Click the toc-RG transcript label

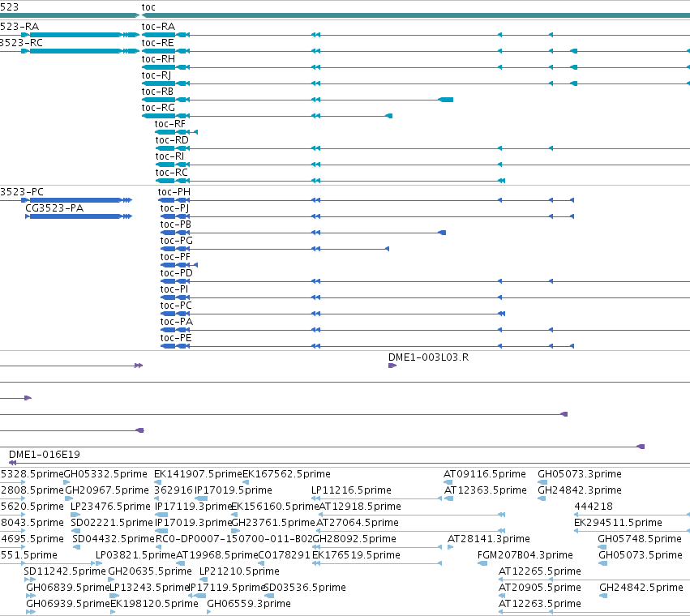[x=158, y=108]
